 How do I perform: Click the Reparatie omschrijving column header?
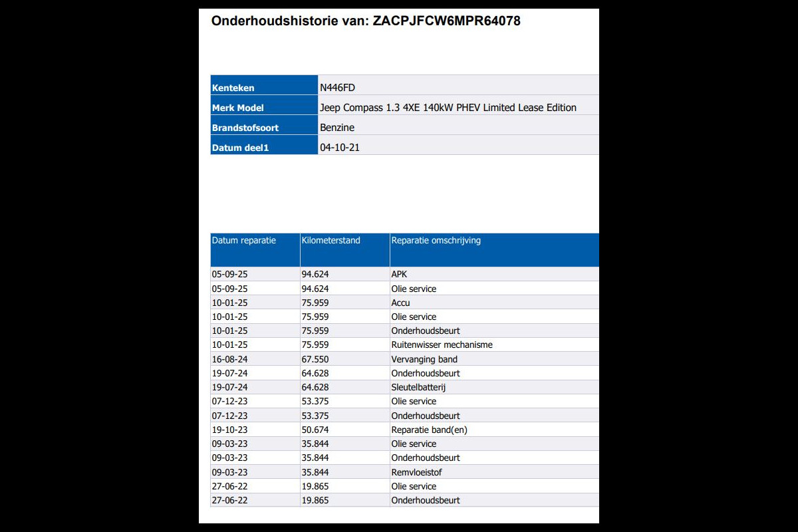[436, 241]
